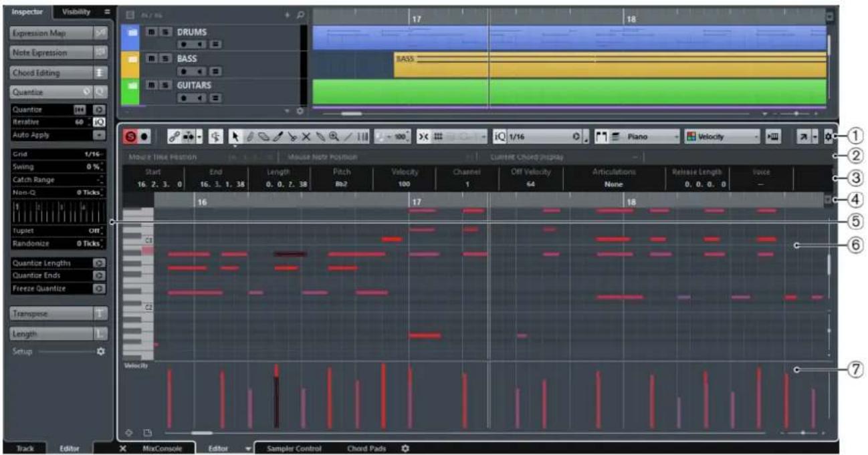Select the Split scissors tool
This screenshot has height=455, width=868.
point(292,136)
